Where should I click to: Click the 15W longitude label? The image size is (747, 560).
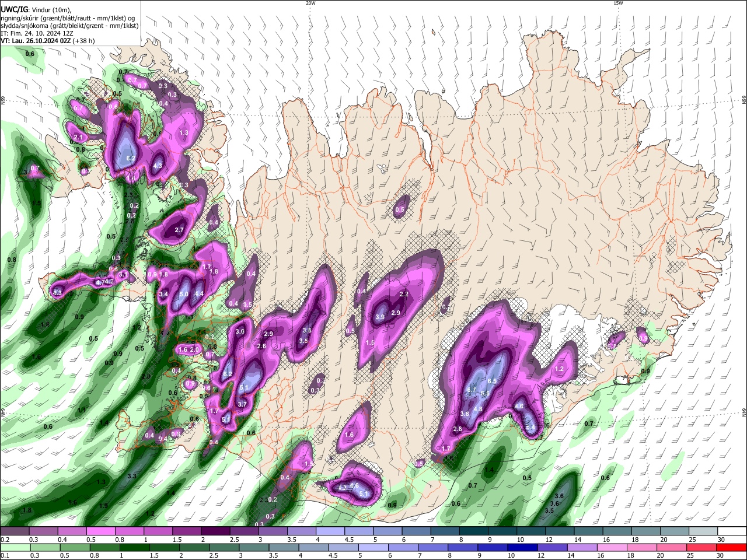click(618, 3)
